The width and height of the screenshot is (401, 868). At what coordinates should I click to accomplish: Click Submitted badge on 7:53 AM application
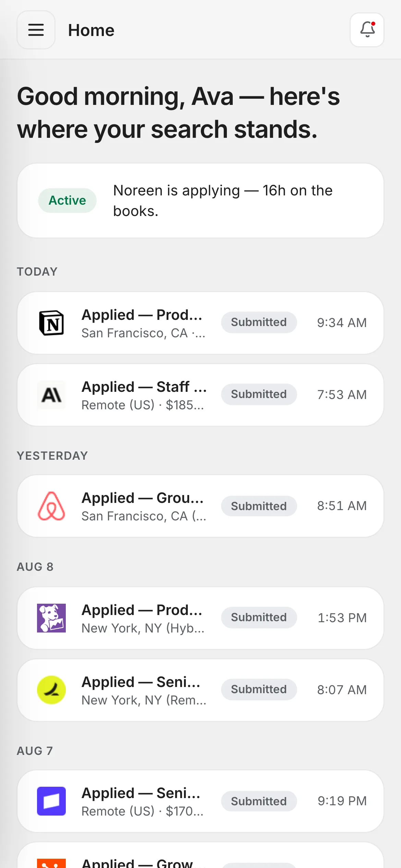click(259, 394)
